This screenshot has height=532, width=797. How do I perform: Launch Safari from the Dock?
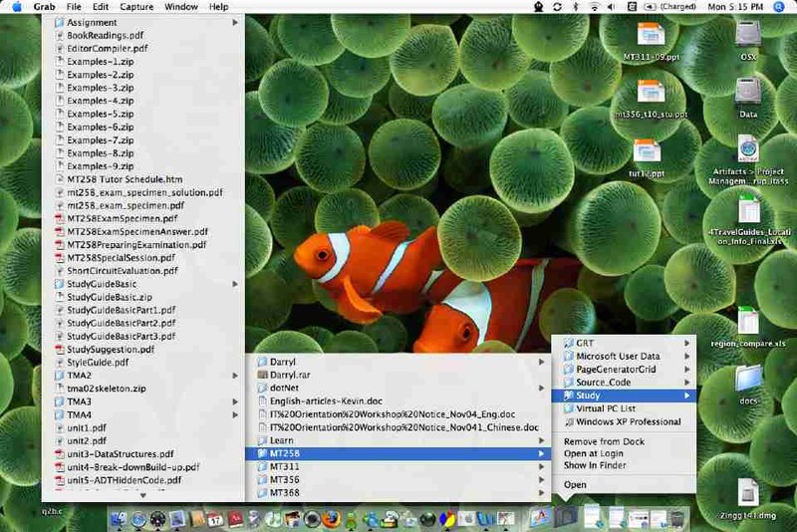click(x=138, y=519)
